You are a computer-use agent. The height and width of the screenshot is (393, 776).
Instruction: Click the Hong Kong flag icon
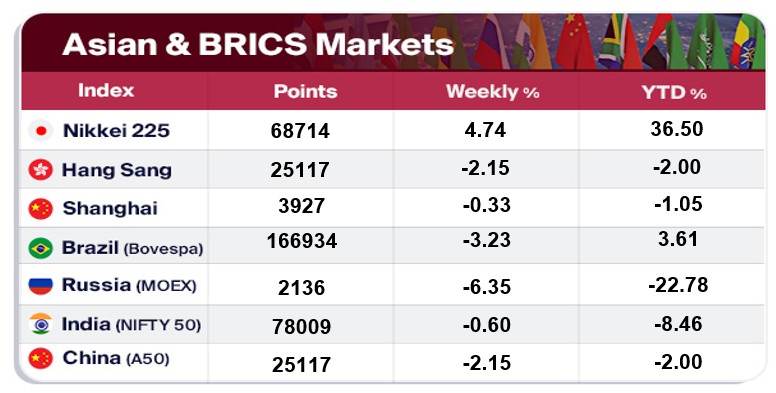point(41,170)
